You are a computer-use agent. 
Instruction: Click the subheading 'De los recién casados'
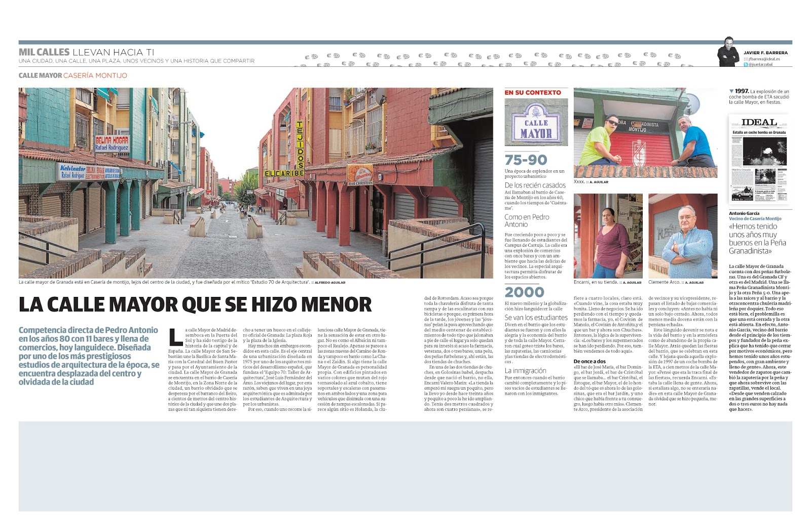tap(535, 185)
